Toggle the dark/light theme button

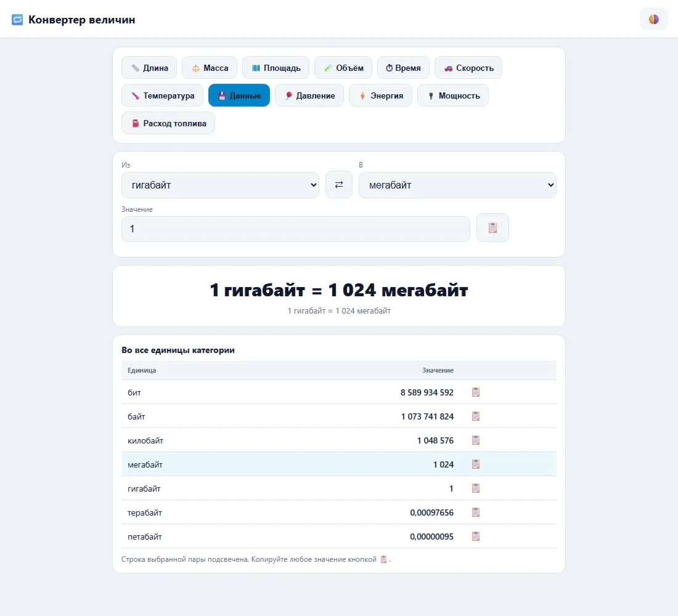click(x=653, y=19)
